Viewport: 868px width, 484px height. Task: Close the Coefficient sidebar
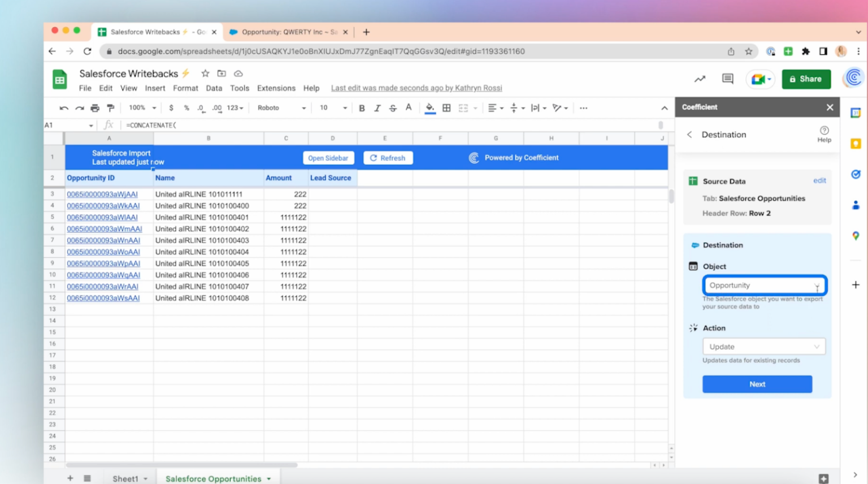coord(830,107)
